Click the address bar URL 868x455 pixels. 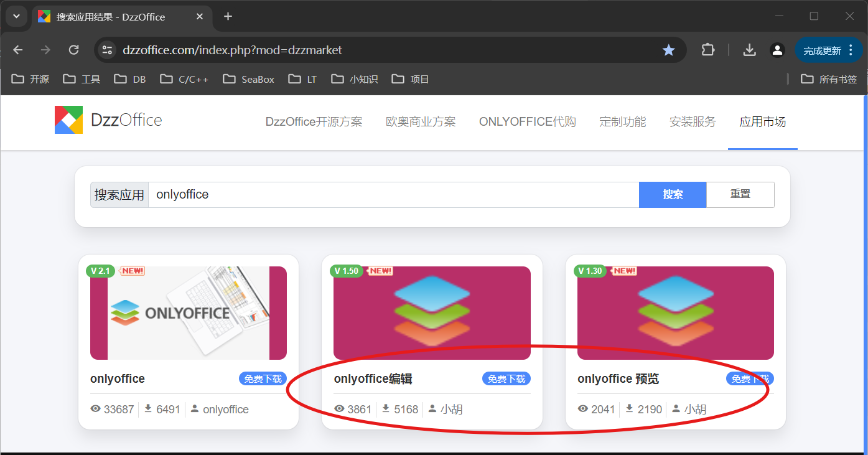pyautogui.click(x=233, y=50)
